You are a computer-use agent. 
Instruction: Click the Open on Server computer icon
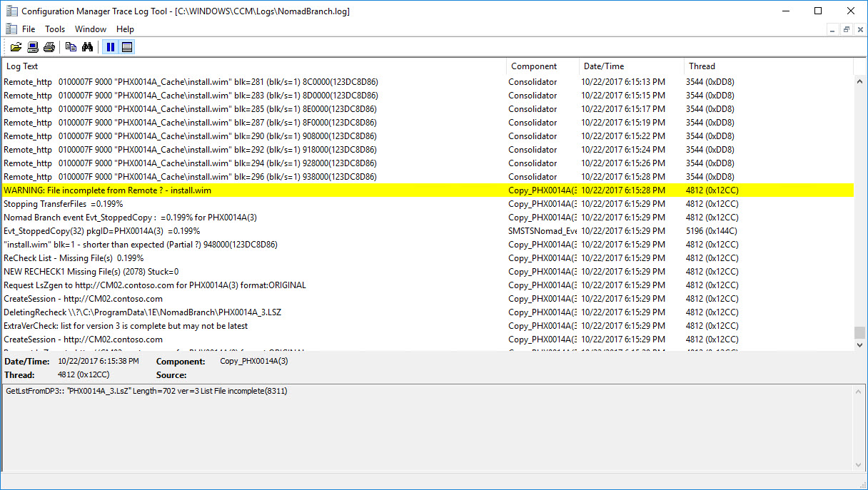[33, 47]
